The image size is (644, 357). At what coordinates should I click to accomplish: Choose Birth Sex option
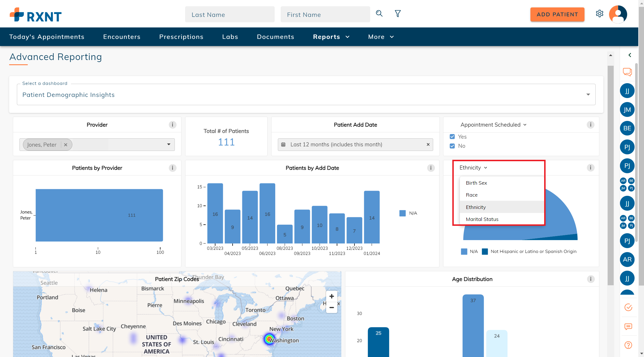(476, 183)
